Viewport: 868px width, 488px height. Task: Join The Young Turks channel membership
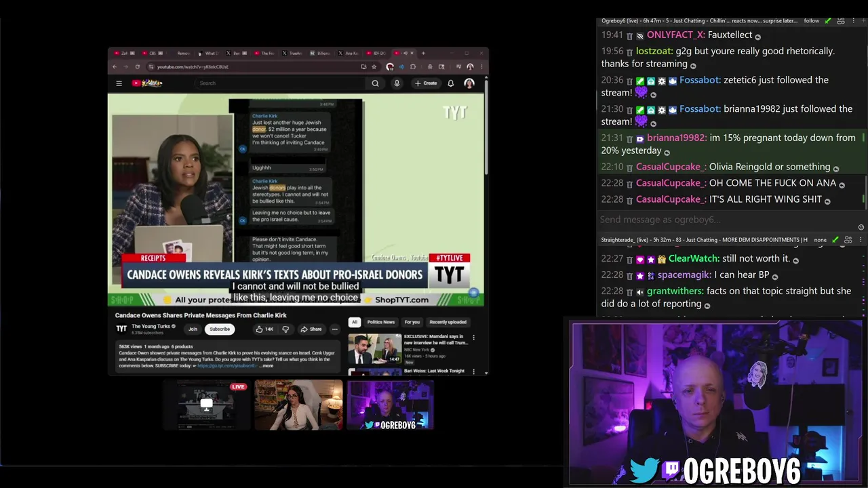[193, 329]
